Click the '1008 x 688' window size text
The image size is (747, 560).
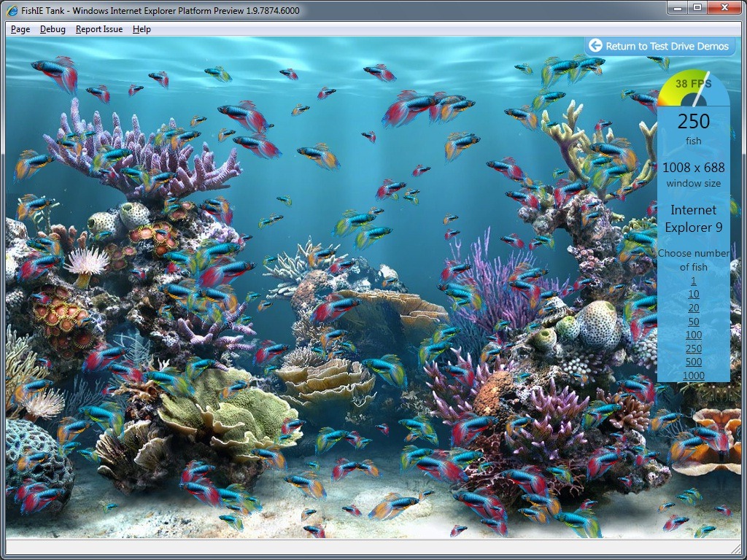pos(693,168)
